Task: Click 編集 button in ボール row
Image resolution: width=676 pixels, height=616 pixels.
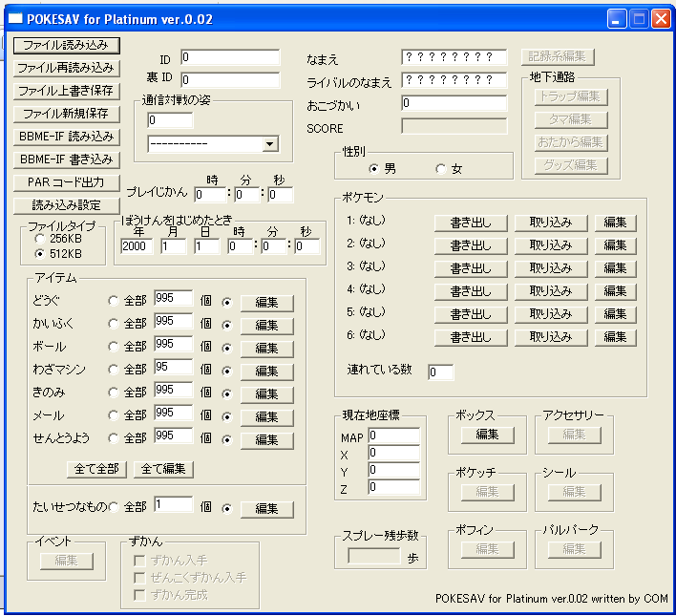Action: [266, 349]
